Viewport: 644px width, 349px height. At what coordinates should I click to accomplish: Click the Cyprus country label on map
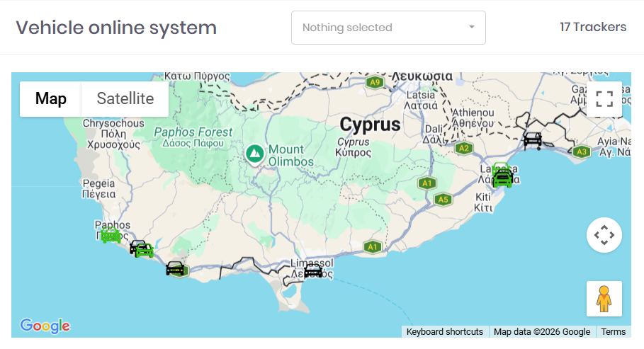(x=370, y=125)
